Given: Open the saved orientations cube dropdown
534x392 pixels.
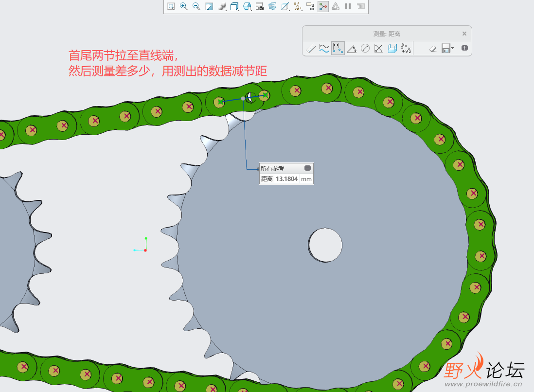Looking at the screenshot, I should (234, 6).
